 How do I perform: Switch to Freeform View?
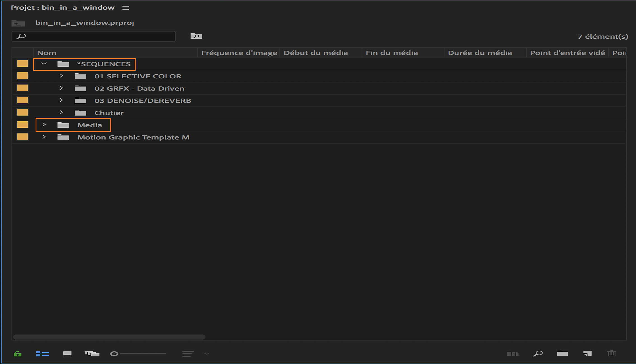coord(92,354)
